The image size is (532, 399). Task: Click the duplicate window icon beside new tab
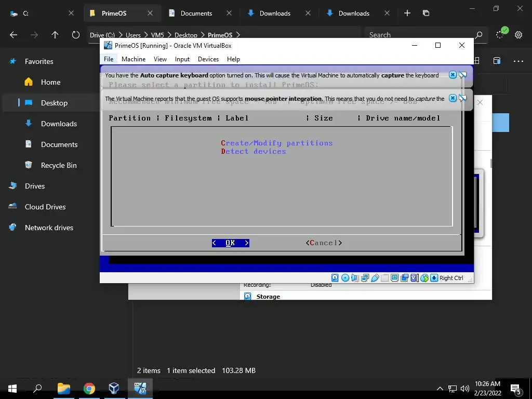[426, 13]
